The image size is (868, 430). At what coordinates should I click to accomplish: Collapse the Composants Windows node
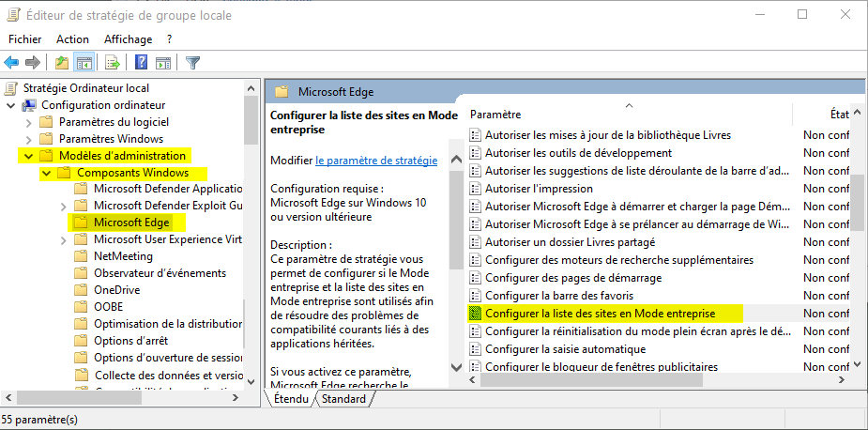coord(47,173)
